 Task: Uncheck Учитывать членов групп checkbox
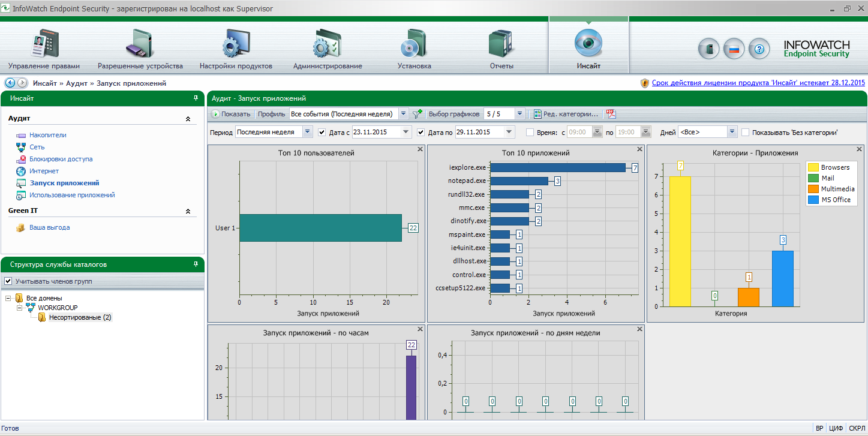pyautogui.click(x=8, y=281)
